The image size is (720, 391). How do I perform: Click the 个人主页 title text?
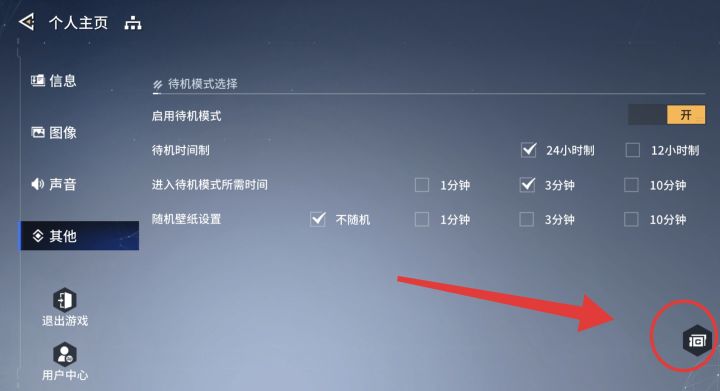(x=79, y=23)
